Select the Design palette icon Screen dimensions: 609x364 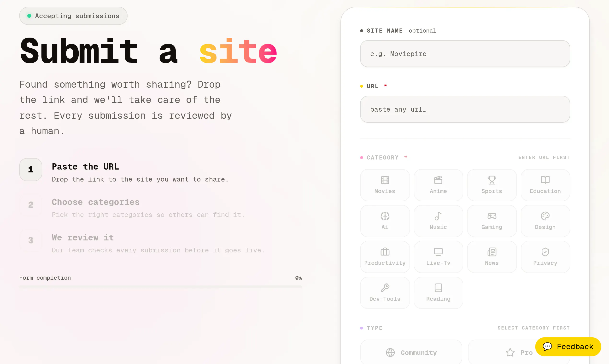545,216
